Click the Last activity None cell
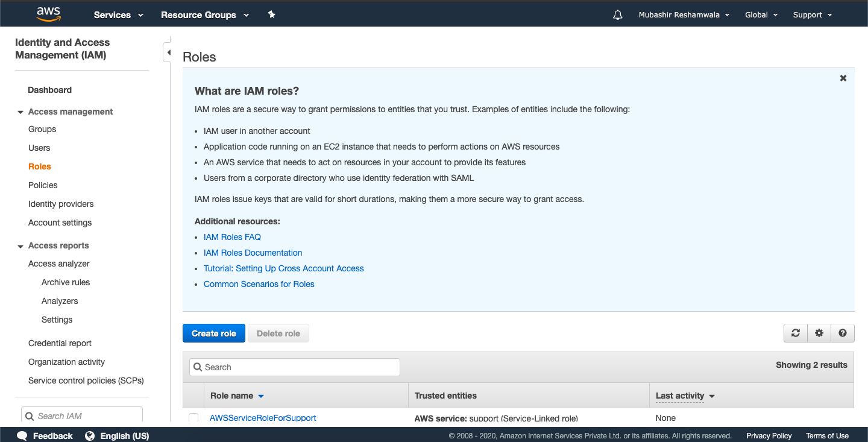The height and width of the screenshot is (442, 868). coord(665,418)
